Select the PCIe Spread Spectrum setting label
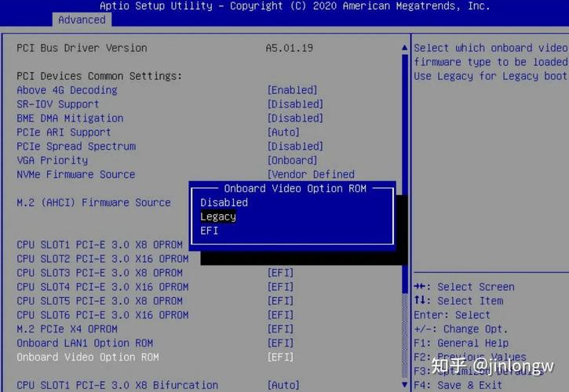569x392 pixels. point(76,147)
